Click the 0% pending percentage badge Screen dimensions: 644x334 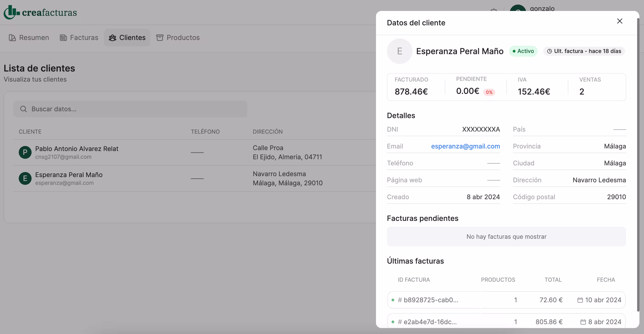[489, 92]
